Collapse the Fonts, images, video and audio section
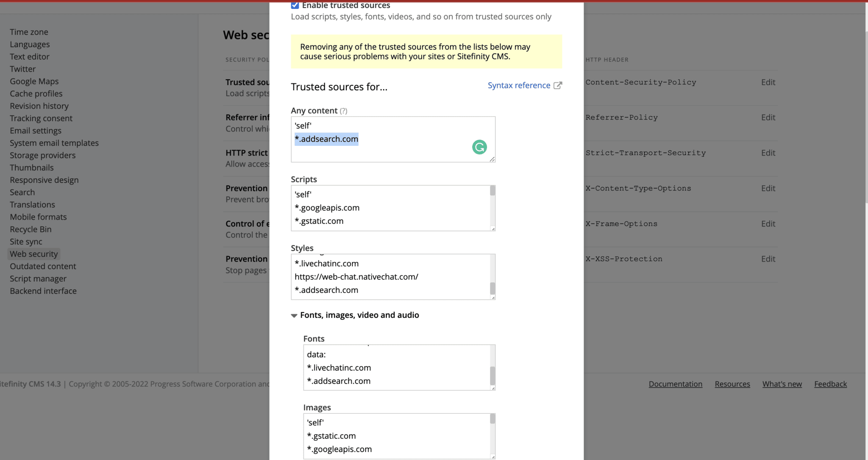 [x=294, y=315]
